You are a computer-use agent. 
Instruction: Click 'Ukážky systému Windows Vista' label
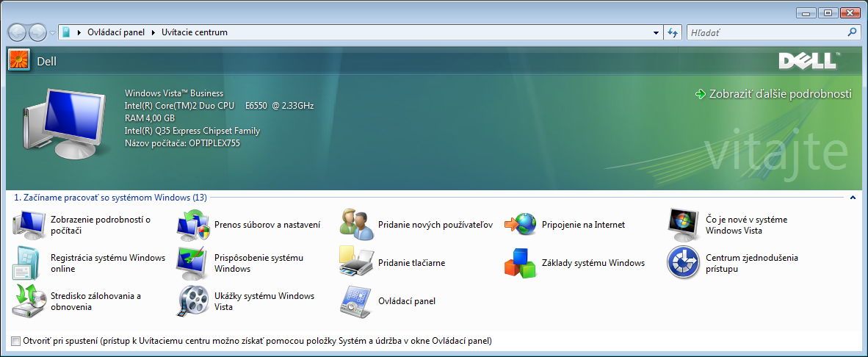click(x=264, y=301)
